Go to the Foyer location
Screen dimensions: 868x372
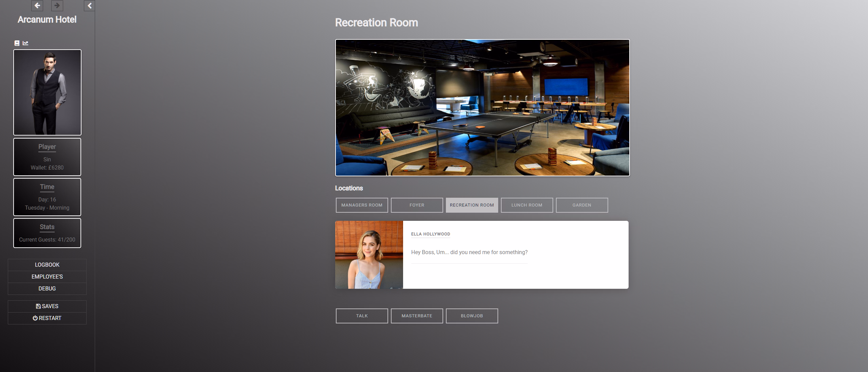pyautogui.click(x=417, y=205)
